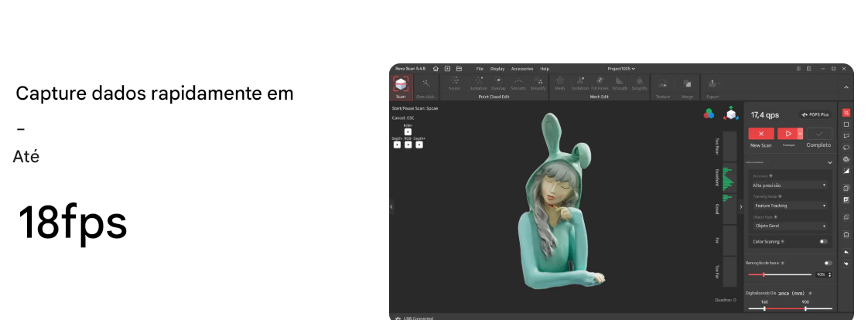This screenshot has width=868, height=320.
Task: Expand the Project1025 title dropdown
Action: click(621, 69)
